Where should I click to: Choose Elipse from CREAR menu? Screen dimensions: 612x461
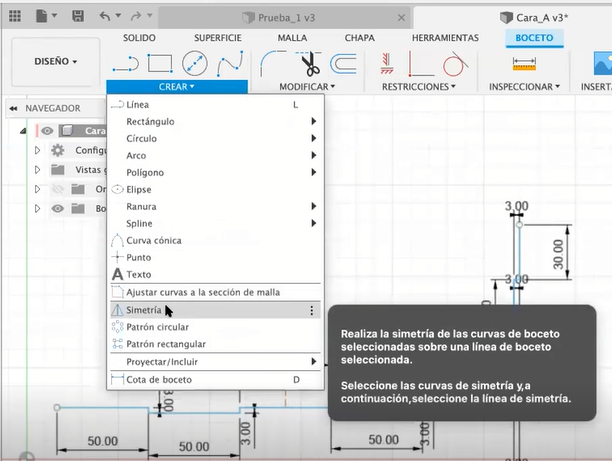click(215, 189)
